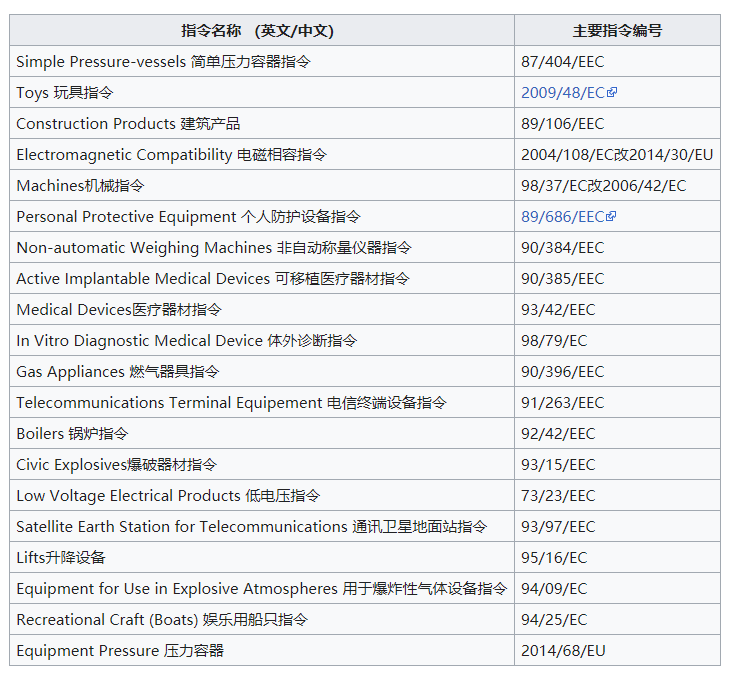Viewport: 751px width, 677px height.
Task: Select the 94/09/EC cell
Action: tap(617, 588)
